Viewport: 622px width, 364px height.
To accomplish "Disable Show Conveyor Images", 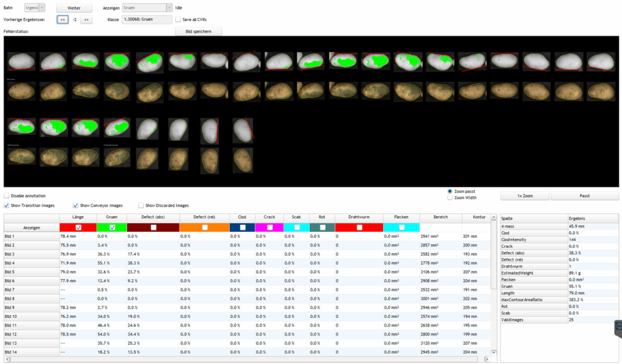I will pyautogui.click(x=75, y=205).
